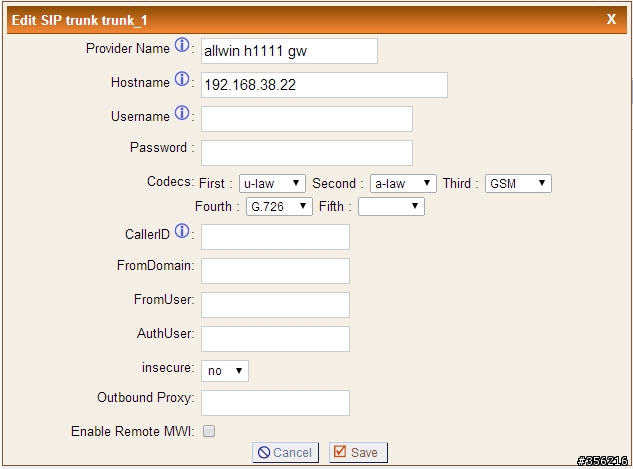Click the info icon next to Username
The image size is (633, 469).
click(182, 113)
